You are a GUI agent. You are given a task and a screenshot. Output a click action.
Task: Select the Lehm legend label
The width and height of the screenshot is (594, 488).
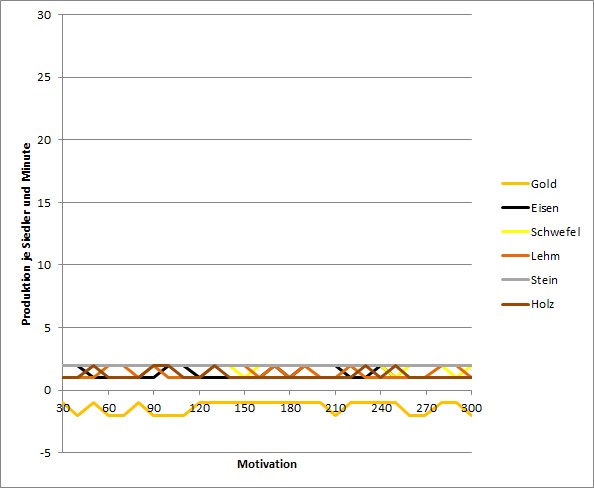(545, 256)
